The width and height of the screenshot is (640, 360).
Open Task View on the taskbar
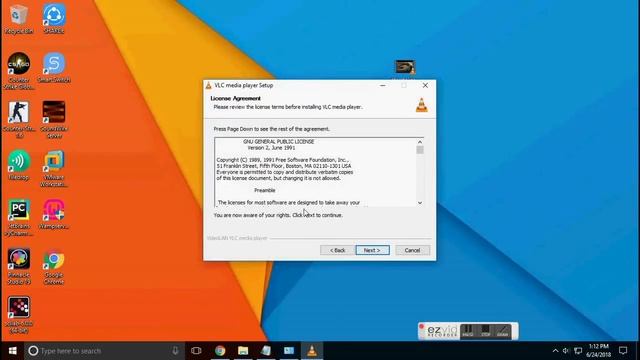(x=196, y=351)
